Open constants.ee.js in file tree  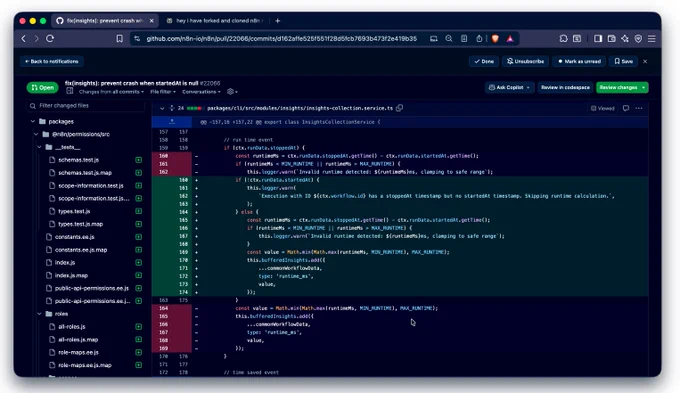click(75, 237)
